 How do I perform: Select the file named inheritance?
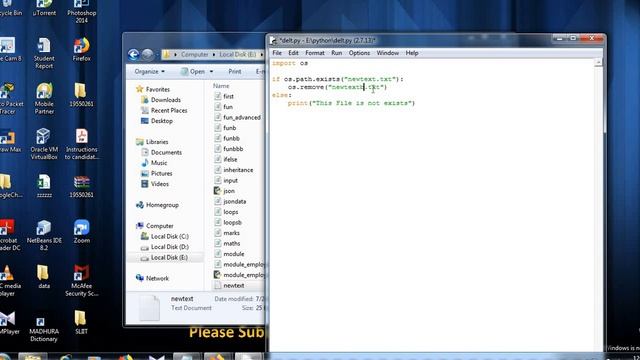tap(233, 170)
